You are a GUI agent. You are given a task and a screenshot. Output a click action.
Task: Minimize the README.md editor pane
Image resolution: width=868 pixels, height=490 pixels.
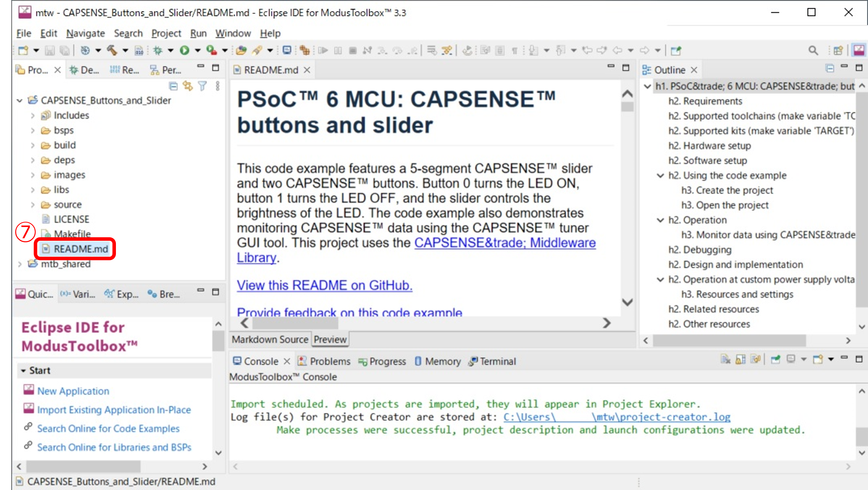(611, 66)
